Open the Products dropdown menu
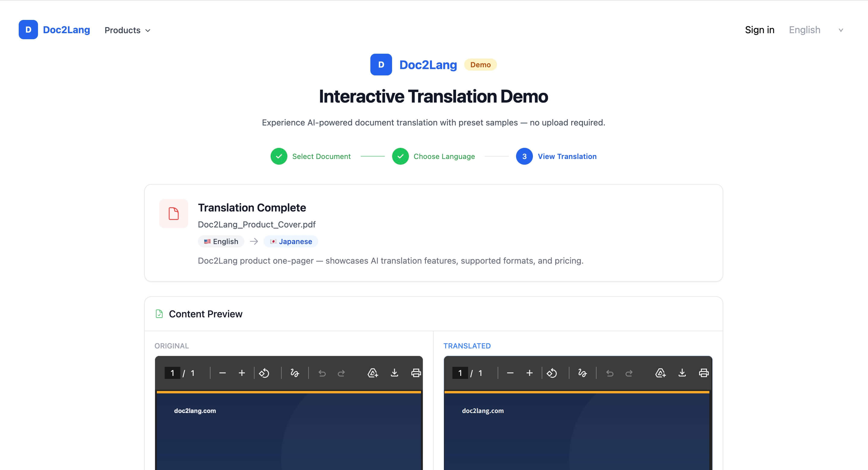Viewport: 868px width, 470px height. click(127, 30)
